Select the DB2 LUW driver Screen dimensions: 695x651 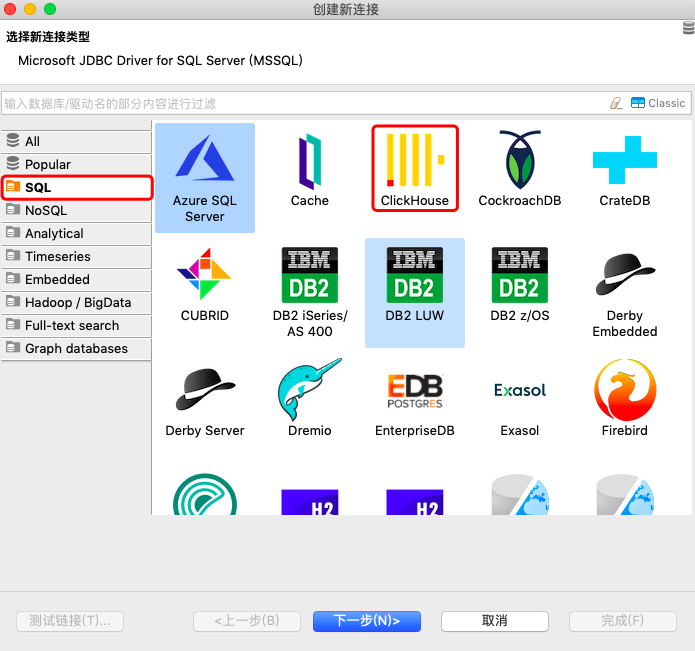[414, 292]
